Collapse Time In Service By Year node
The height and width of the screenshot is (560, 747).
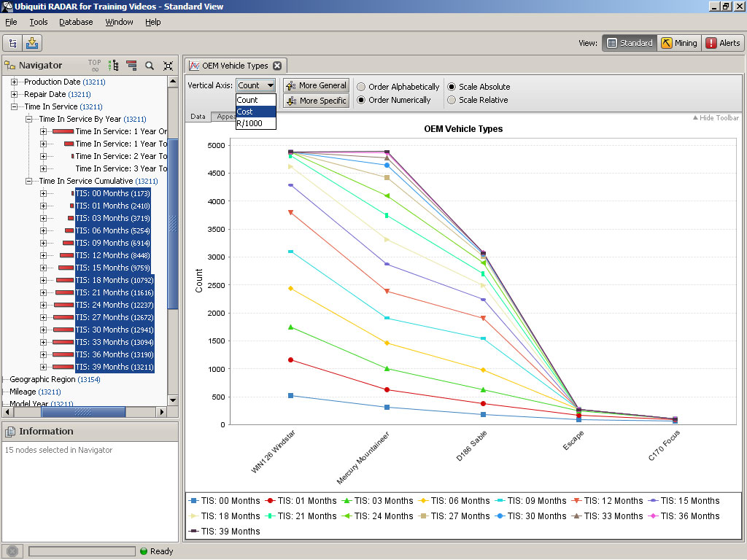[x=29, y=119]
